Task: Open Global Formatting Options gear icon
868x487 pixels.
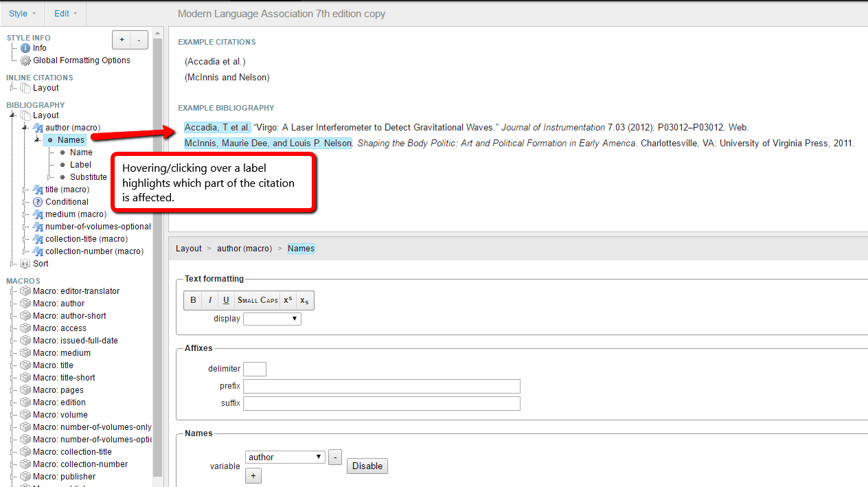Action: pos(25,60)
